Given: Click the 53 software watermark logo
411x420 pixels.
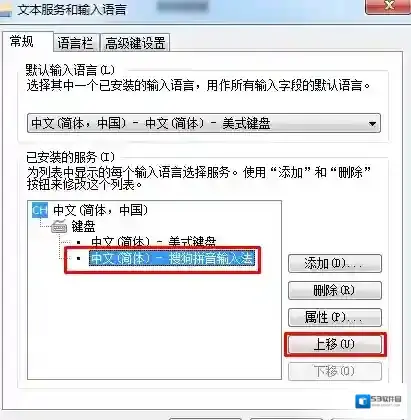Looking at the screenshot, I should 378,401.
